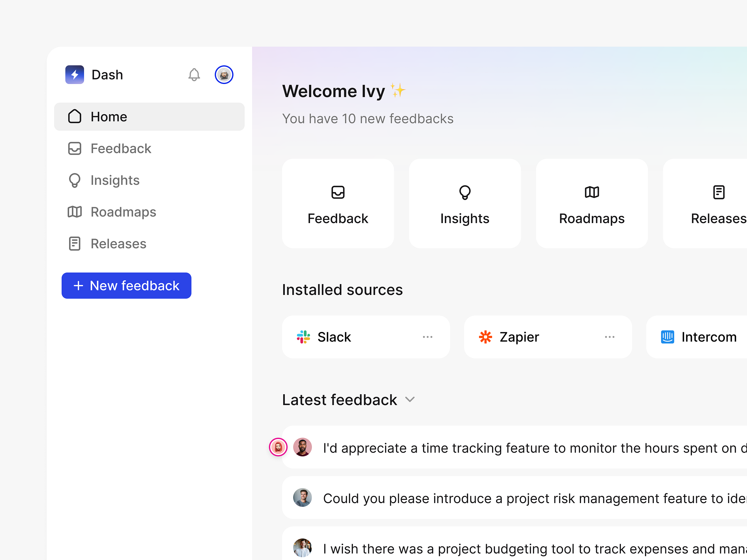Click the Feedback inbox icon in sidebar

pyautogui.click(x=75, y=148)
